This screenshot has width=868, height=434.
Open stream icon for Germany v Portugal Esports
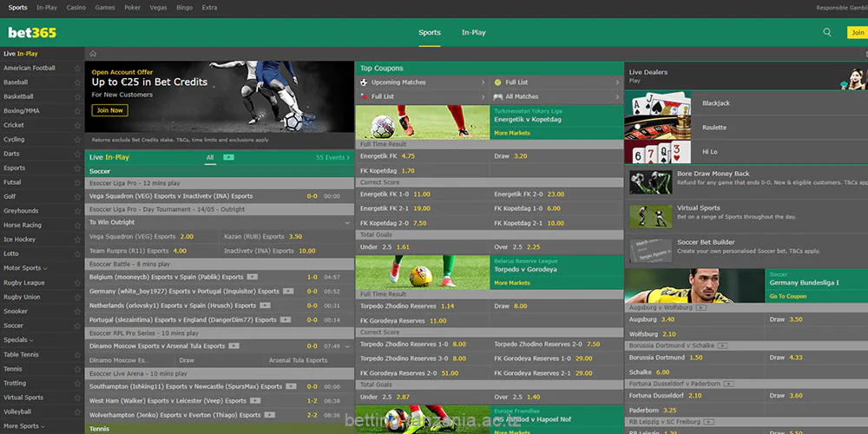click(x=288, y=291)
